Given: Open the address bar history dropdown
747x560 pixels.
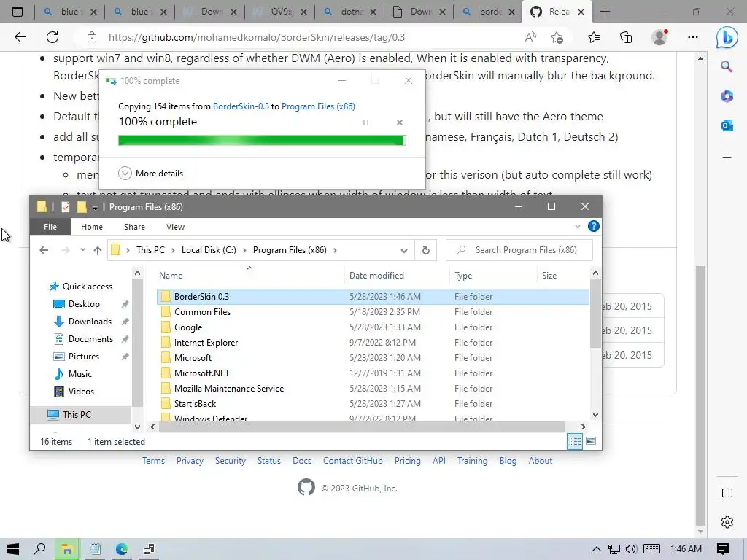Looking at the screenshot, I should click(x=404, y=251).
